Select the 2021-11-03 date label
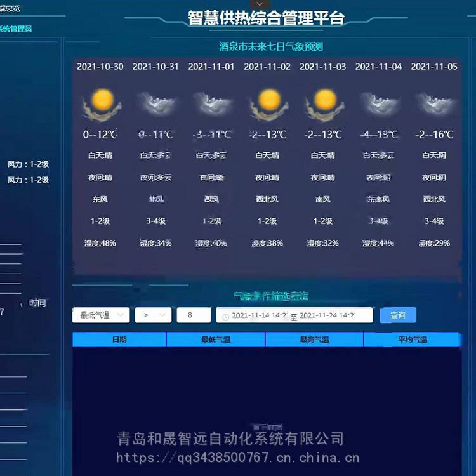Screen dimensions: 476x476 tap(322, 67)
